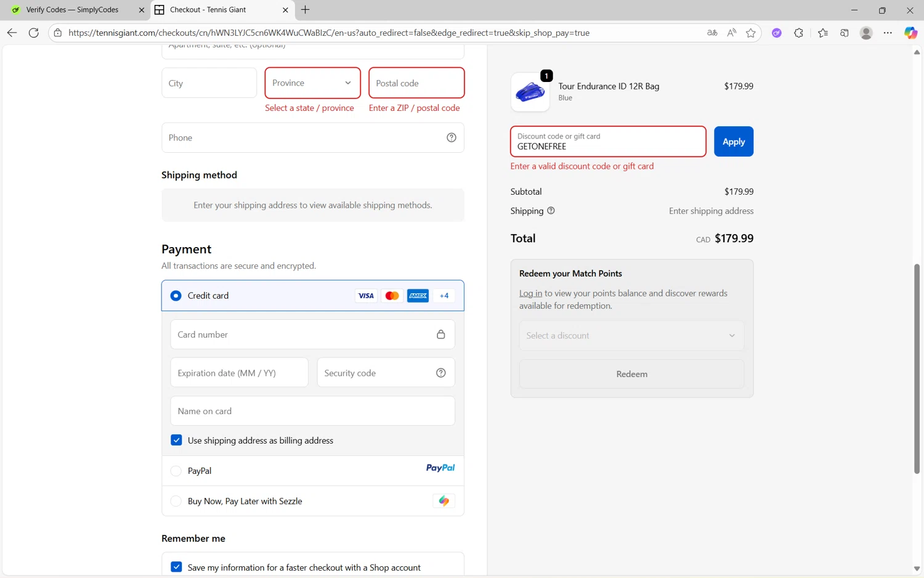This screenshot has height=578, width=924.
Task: Click the Visa card logo
Action: [x=366, y=296]
